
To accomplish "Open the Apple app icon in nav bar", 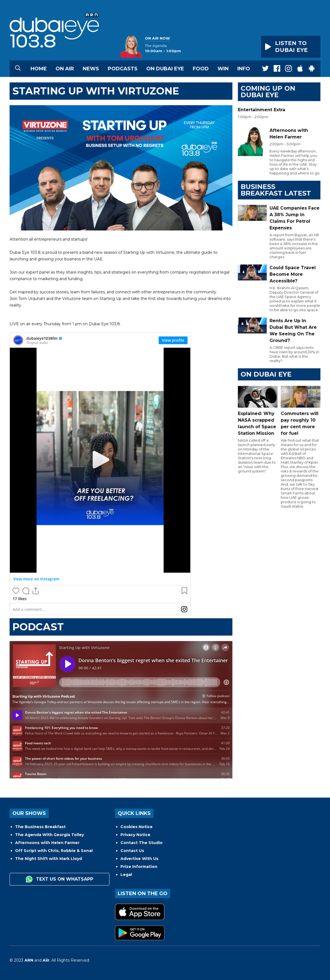I will 300,68.
